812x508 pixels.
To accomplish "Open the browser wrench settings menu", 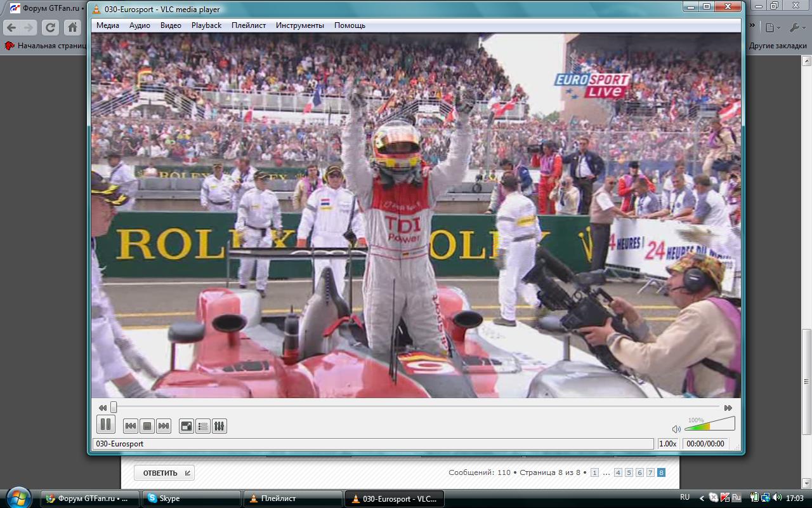I will [797, 27].
